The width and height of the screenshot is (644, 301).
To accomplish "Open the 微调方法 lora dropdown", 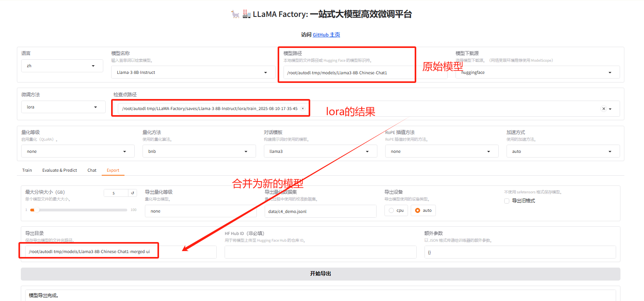I will coord(63,107).
